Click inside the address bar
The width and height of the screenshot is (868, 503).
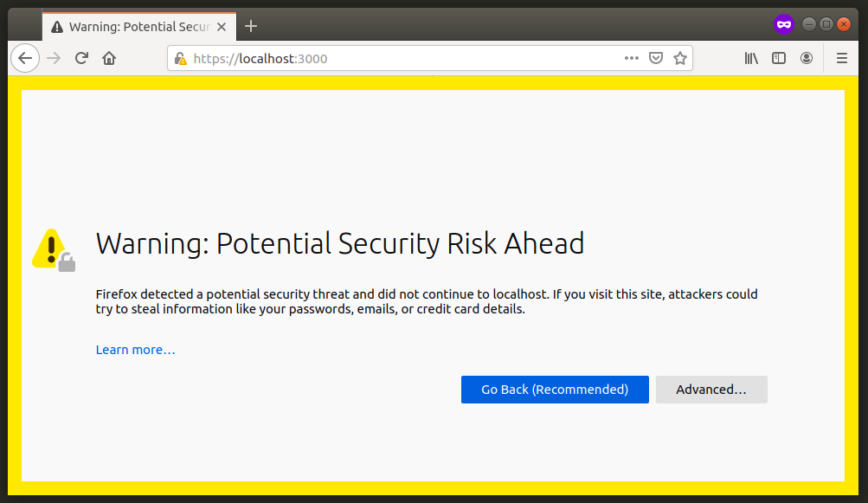click(389, 58)
